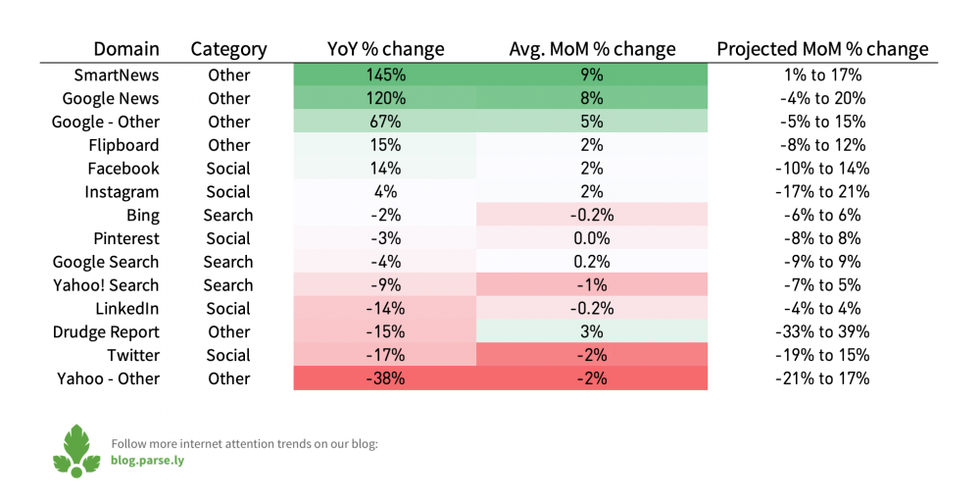Click SmartNews 145% YoY cell
The height and width of the screenshot is (502, 980).
point(385,75)
